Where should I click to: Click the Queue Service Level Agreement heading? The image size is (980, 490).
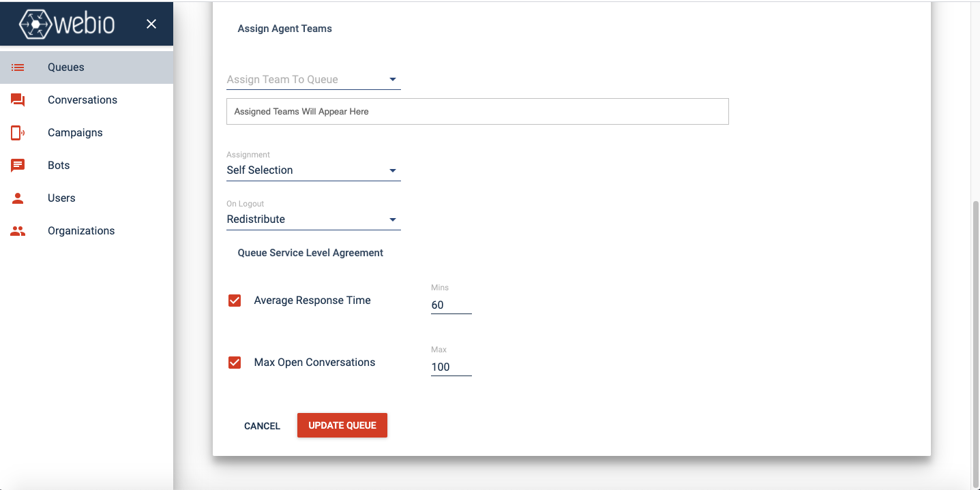pyautogui.click(x=310, y=253)
